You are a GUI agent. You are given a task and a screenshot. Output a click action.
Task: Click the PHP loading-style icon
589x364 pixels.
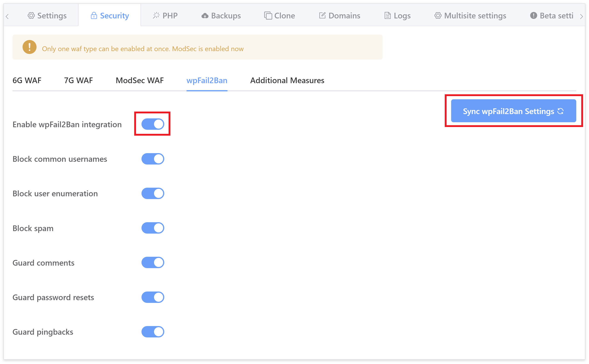point(156,15)
